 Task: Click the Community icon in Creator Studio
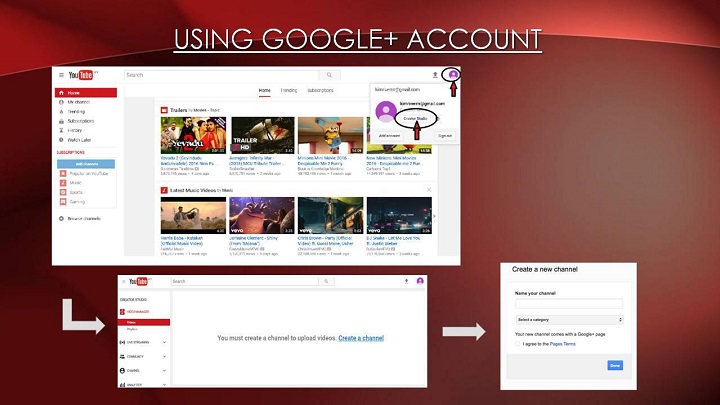pos(122,357)
